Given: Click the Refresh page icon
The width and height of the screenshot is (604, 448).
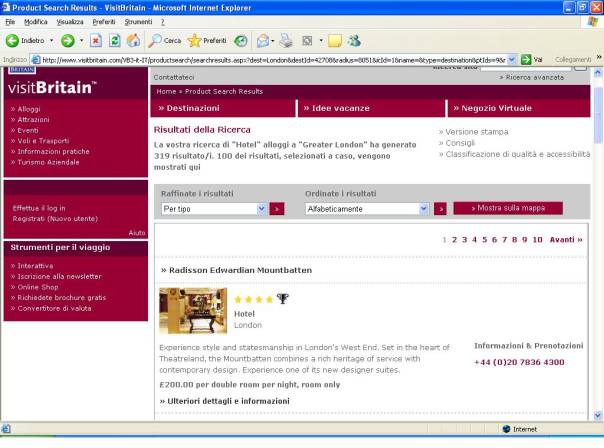Looking at the screenshot, I should (x=114, y=40).
